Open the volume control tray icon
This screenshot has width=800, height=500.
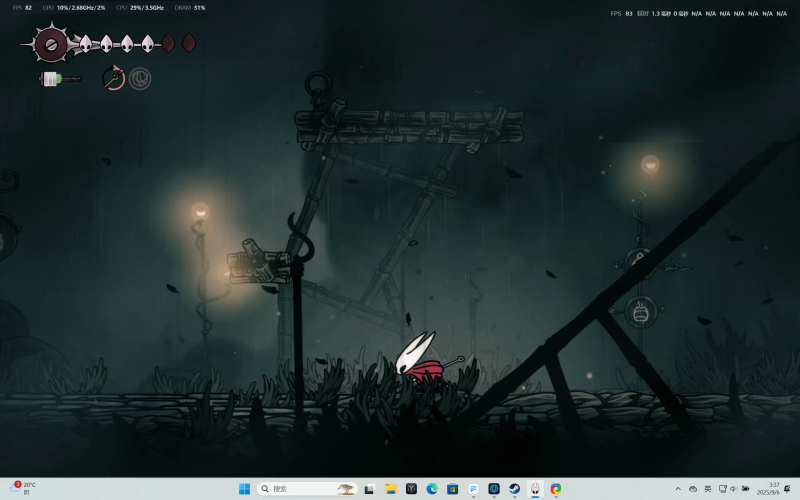pos(734,489)
